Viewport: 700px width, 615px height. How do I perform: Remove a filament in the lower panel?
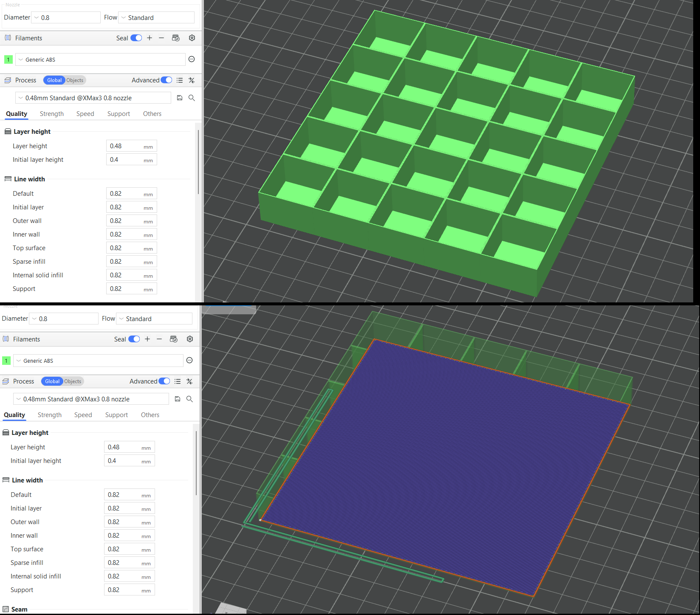pyautogui.click(x=159, y=339)
